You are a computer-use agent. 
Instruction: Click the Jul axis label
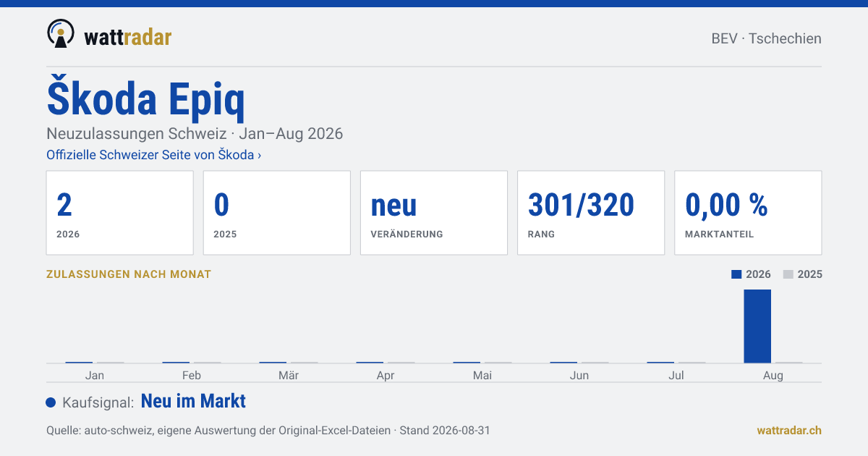(676, 375)
